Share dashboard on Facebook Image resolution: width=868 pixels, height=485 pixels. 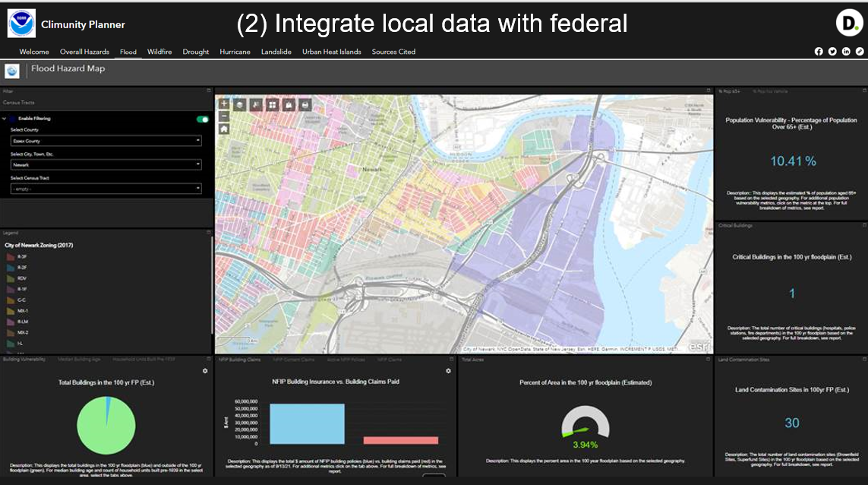pyautogui.click(x=819, y=52)
